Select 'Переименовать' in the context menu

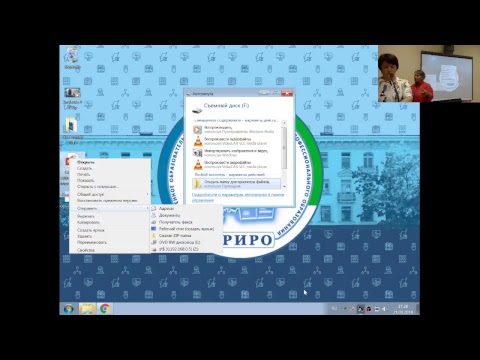click(110, 242)
